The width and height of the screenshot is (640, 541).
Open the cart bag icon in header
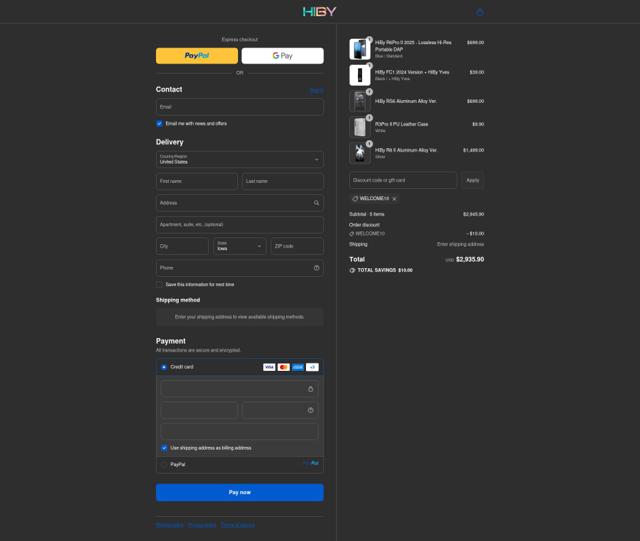(480, 12)
